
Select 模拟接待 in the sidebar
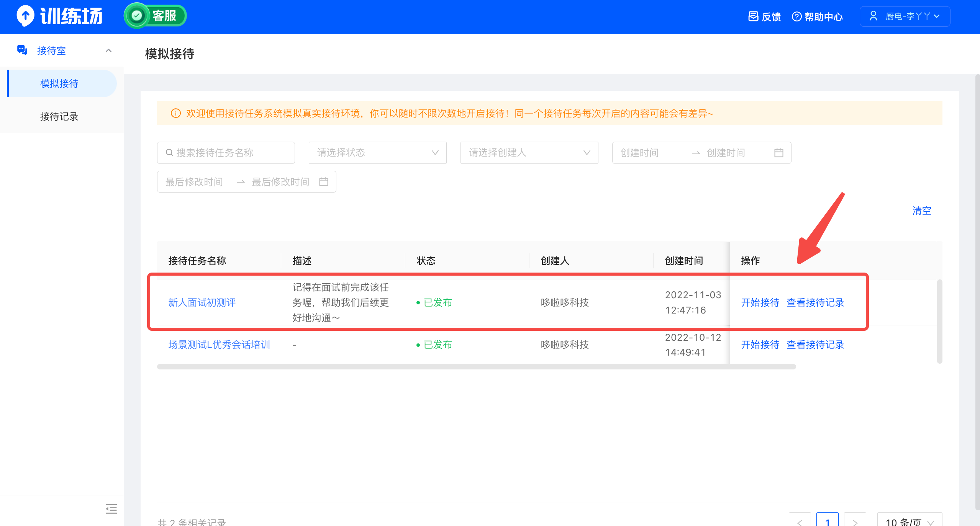click(62, 83)
